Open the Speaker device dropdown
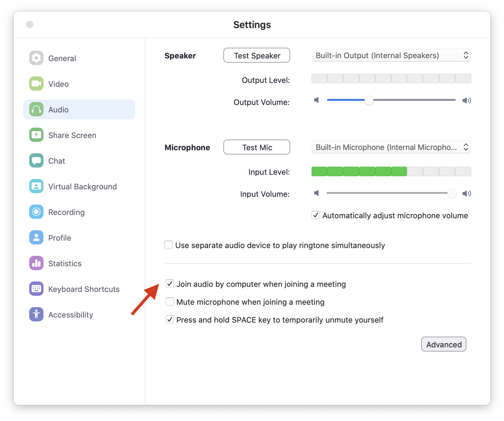The height and width of the screenshot is (421, 504). coord(391,55)
